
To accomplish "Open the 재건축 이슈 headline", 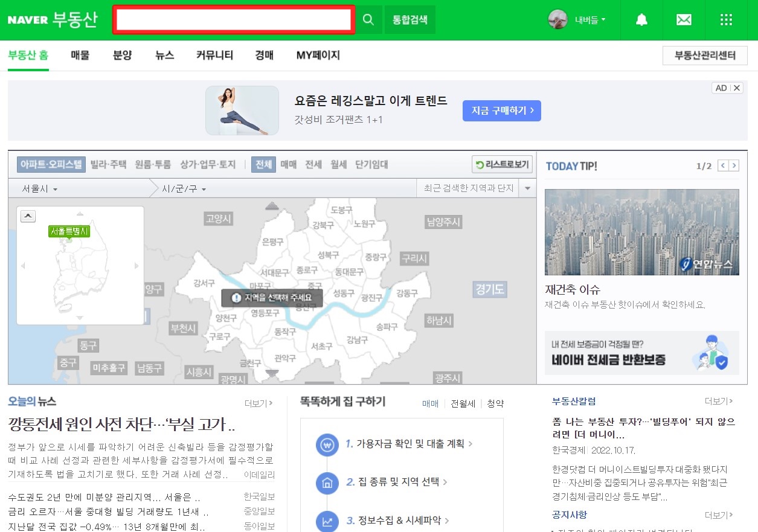I will click(x=573, y=290).
